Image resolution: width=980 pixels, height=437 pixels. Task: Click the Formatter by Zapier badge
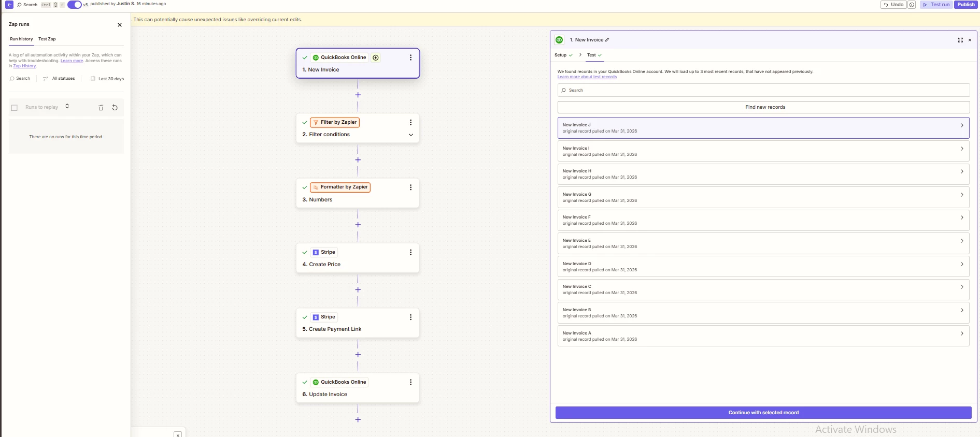tap(340, 187)
